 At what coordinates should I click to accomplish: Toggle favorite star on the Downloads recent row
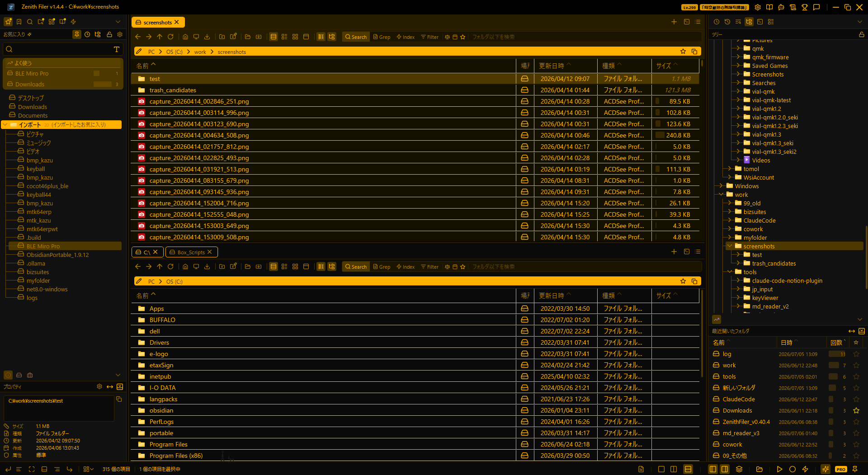coord(856,411)
